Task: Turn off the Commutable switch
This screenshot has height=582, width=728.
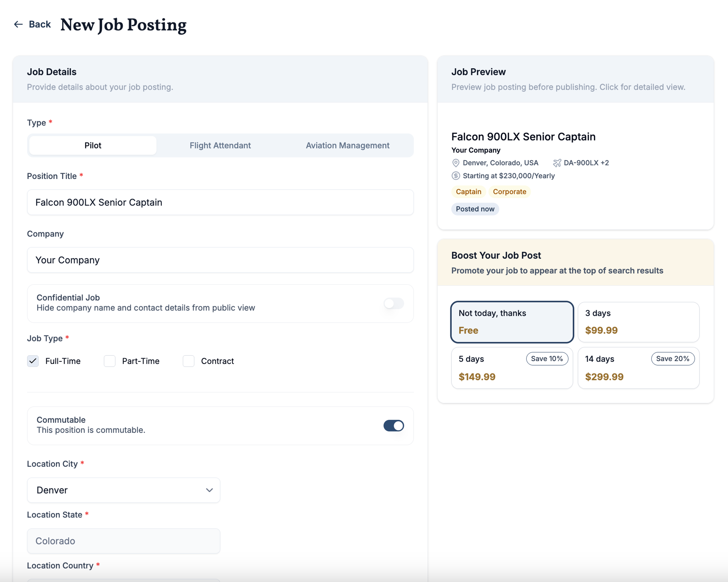Action: pyautogui.click(x=393, y=426)
